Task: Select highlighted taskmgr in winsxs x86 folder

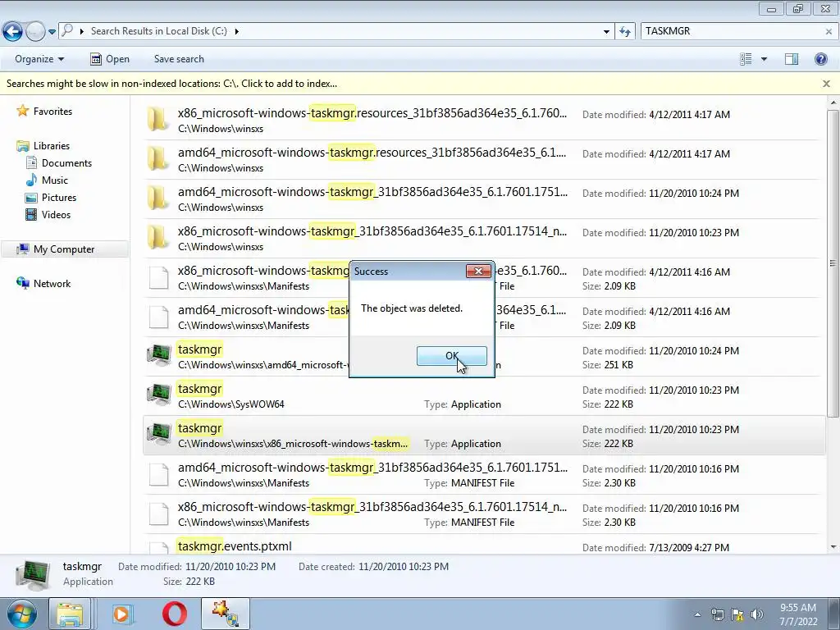Action: pos(484,436)
